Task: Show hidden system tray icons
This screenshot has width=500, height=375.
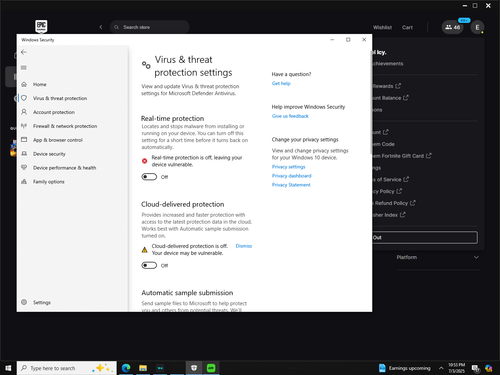Action: coord(441,368)
